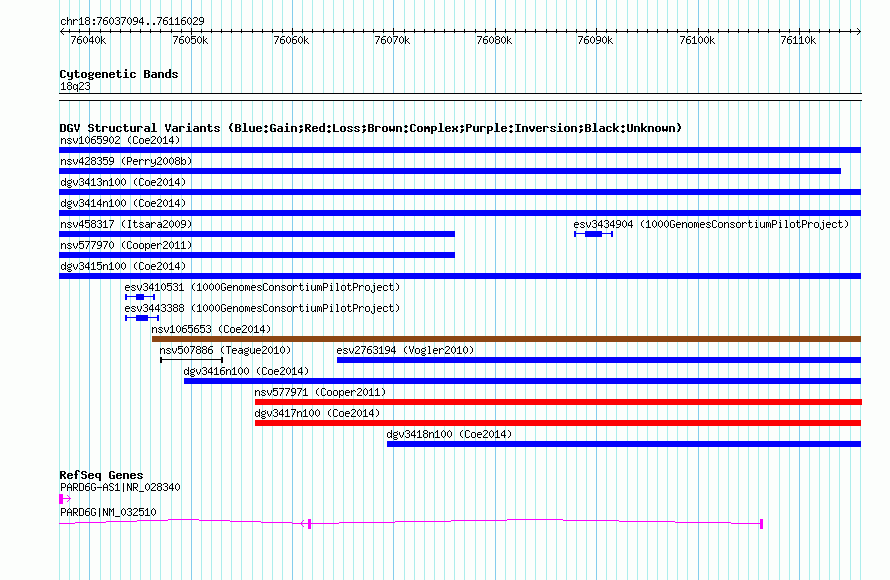Click the blue nsv1065902 gain bar
The height and width of the screenshot is (580, 890).
(x=460, y=150)
